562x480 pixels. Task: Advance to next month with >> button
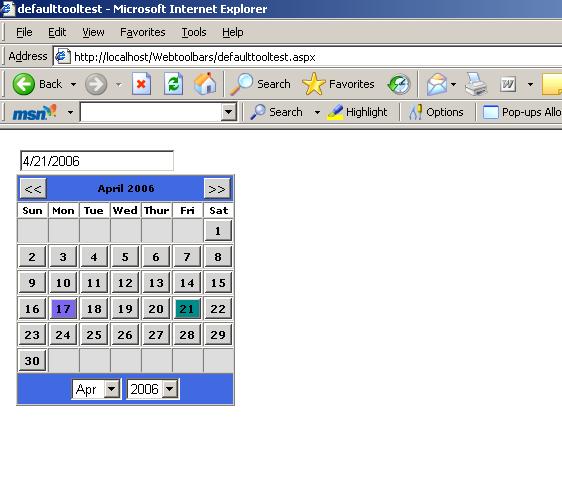tap(217, 189)
